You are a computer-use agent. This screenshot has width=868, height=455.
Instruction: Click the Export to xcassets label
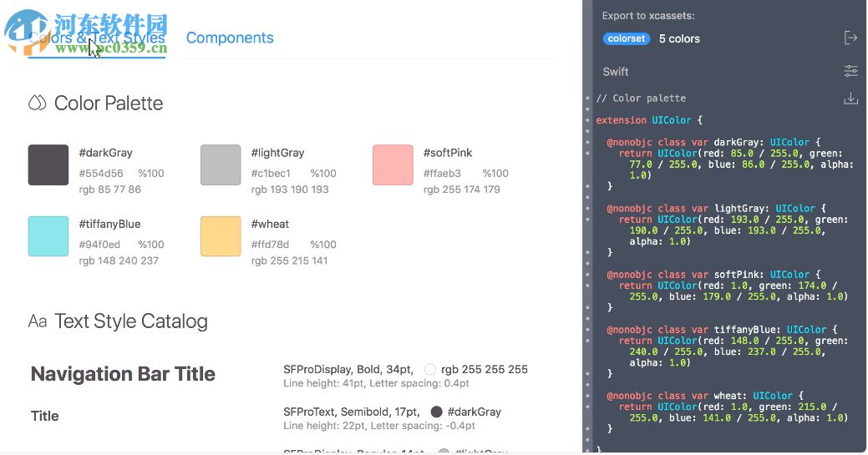tap(648, 16)
